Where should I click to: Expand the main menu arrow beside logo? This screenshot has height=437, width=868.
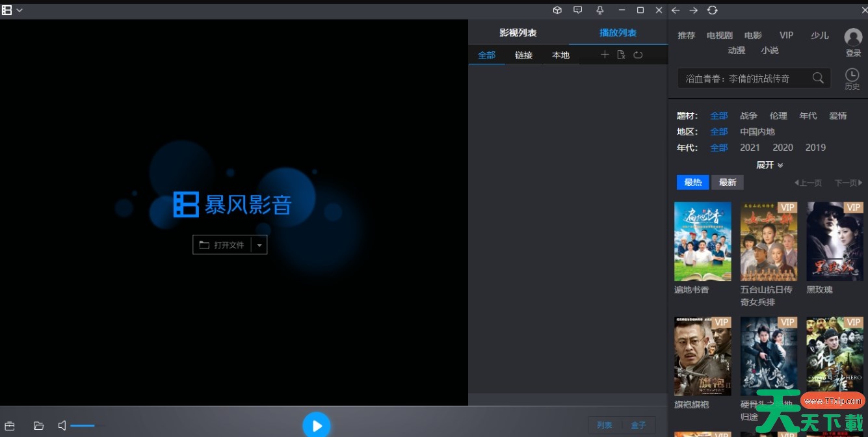pos(20,10)
